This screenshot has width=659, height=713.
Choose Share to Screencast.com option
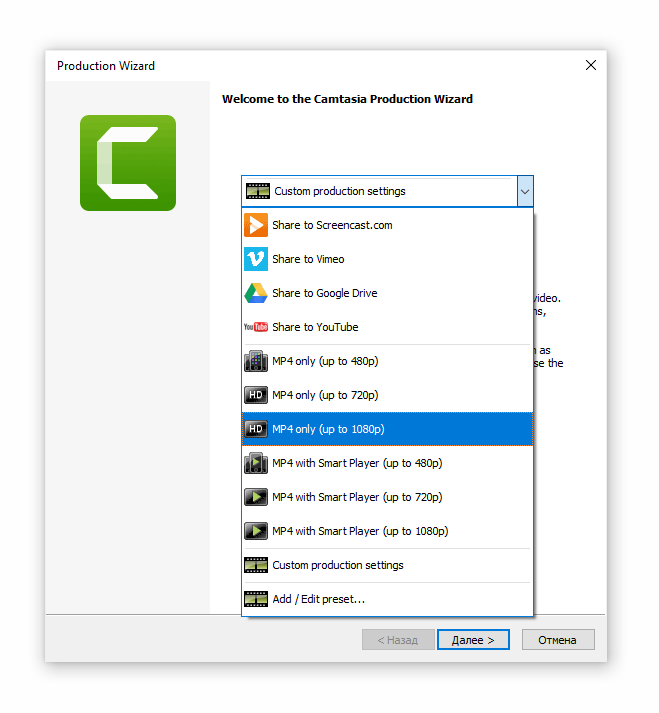pyautogui.click(x=387, y=225)
